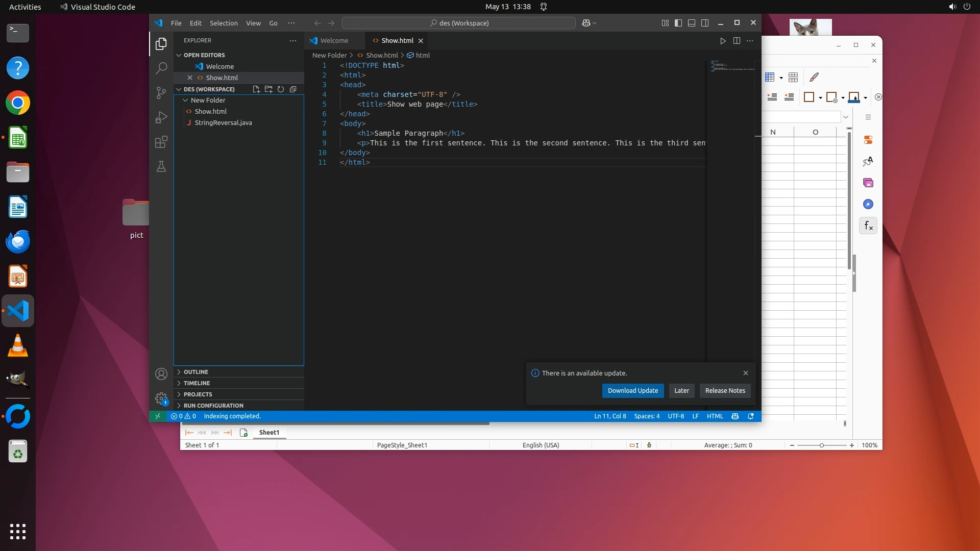Open Source Control view
Viewport: 980px width, 551px height.
click(x=161, y=92)
